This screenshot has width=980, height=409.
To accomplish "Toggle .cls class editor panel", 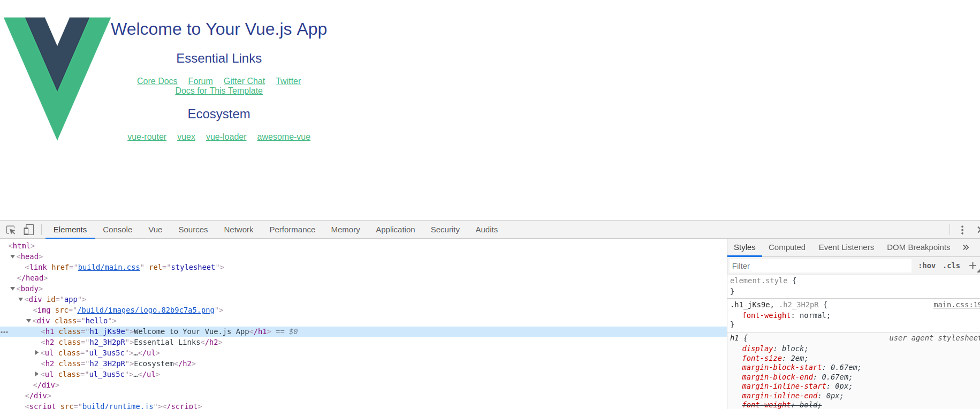I will [x=952, y=266].
